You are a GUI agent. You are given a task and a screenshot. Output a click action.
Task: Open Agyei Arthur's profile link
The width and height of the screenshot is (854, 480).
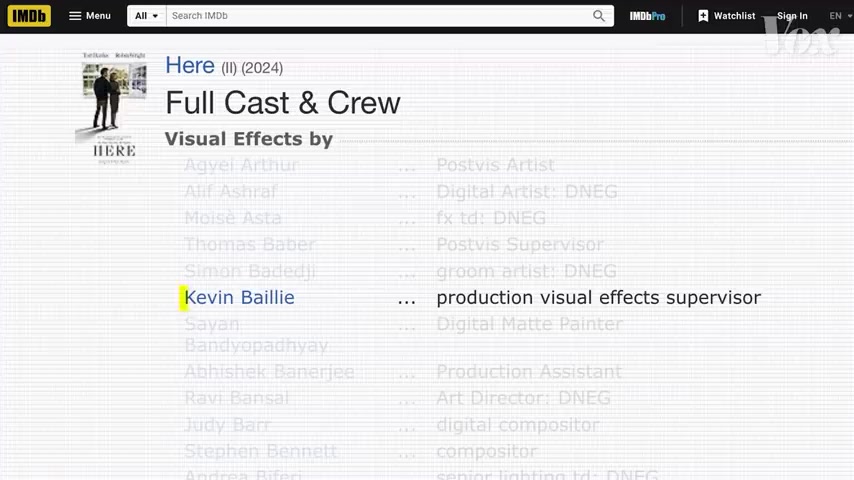pos(241,165)
